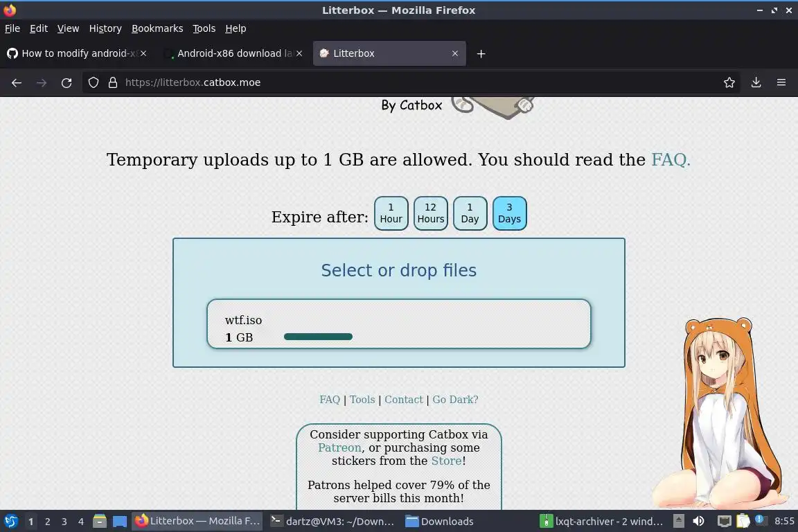
Task: Visit the Patreon link
Action: click(x=339, y=447)
